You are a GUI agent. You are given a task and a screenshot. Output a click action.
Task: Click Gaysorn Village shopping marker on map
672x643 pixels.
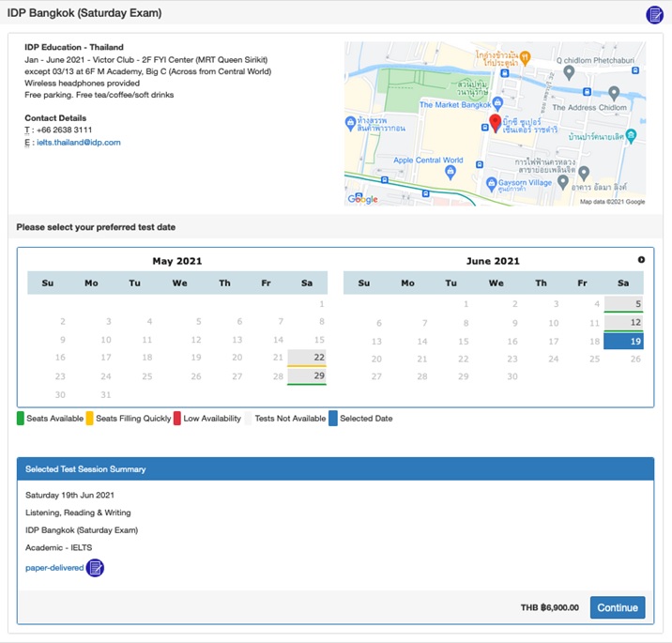click(x=492, y=184)
